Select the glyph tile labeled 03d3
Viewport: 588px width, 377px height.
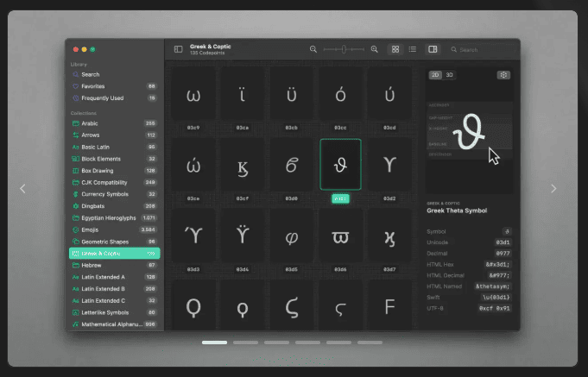click(193, 236)
